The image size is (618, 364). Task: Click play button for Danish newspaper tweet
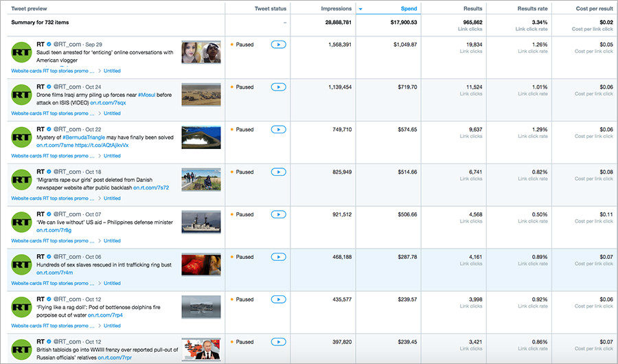[x=278, y=172]
